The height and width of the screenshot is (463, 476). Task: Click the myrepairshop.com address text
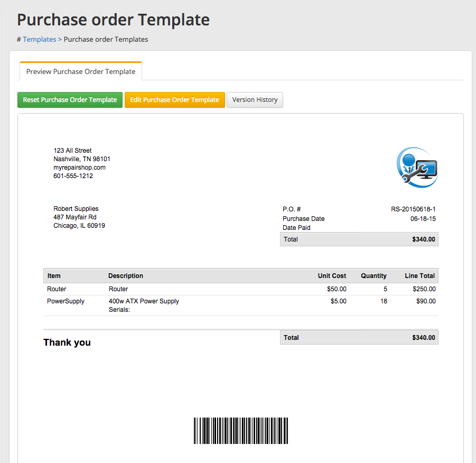[79, 168]
